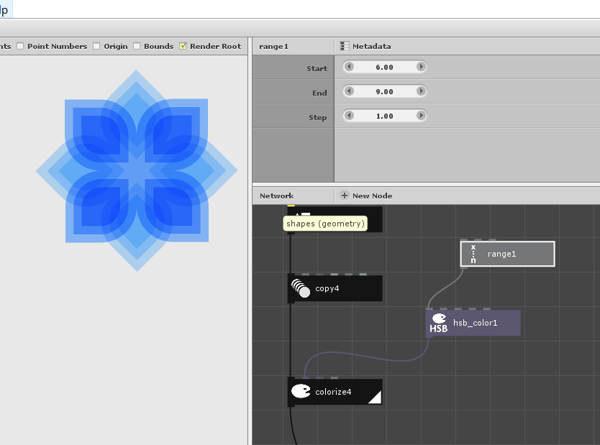Click the New Node button

(367, 196)
